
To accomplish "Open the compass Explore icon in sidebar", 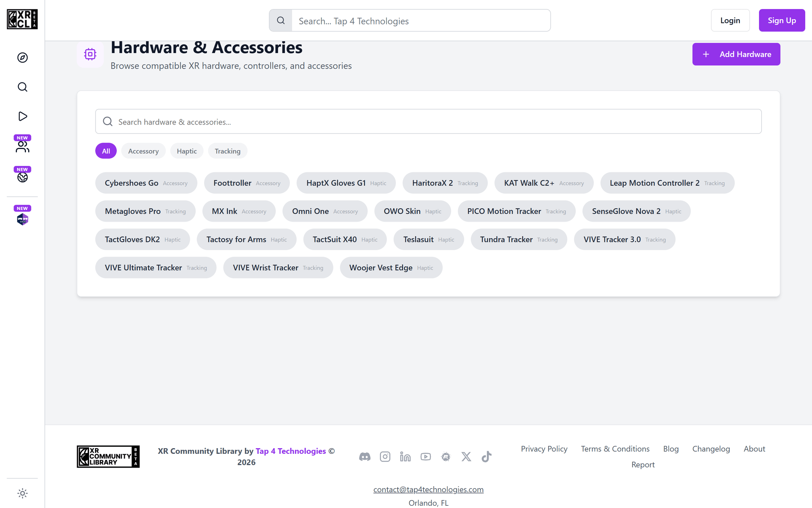I will click(23, 58).
